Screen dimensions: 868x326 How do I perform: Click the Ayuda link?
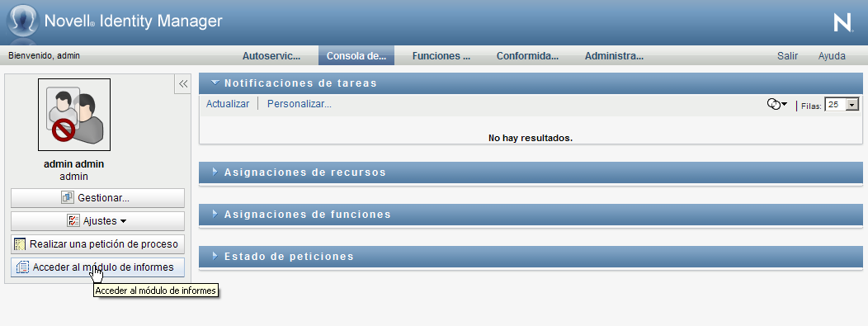coord(832,56)
